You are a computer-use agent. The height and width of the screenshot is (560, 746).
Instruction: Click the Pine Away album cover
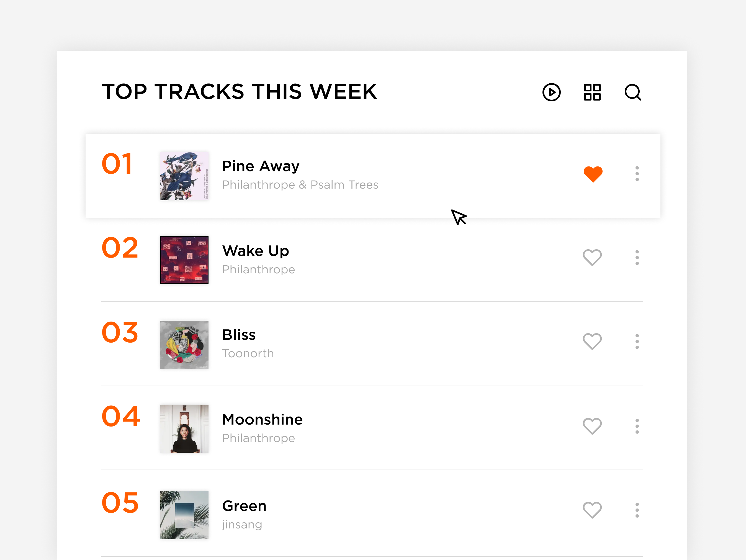point(184,176)
